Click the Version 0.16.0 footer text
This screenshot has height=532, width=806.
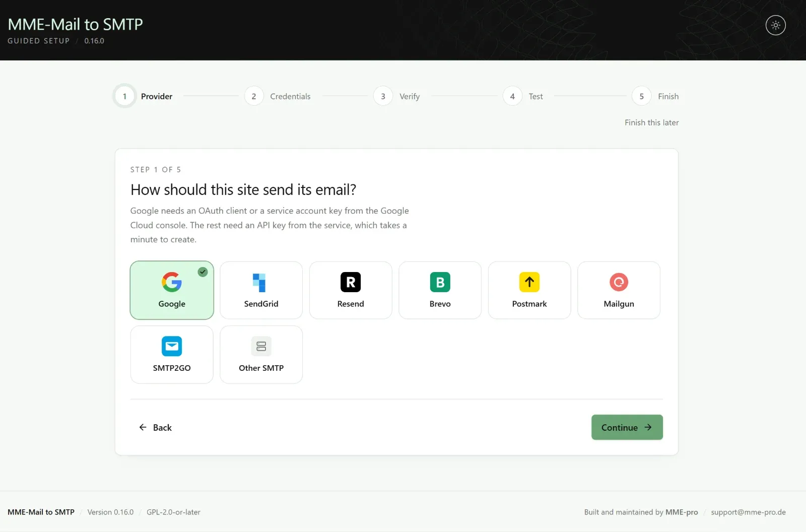coord(110,512)
